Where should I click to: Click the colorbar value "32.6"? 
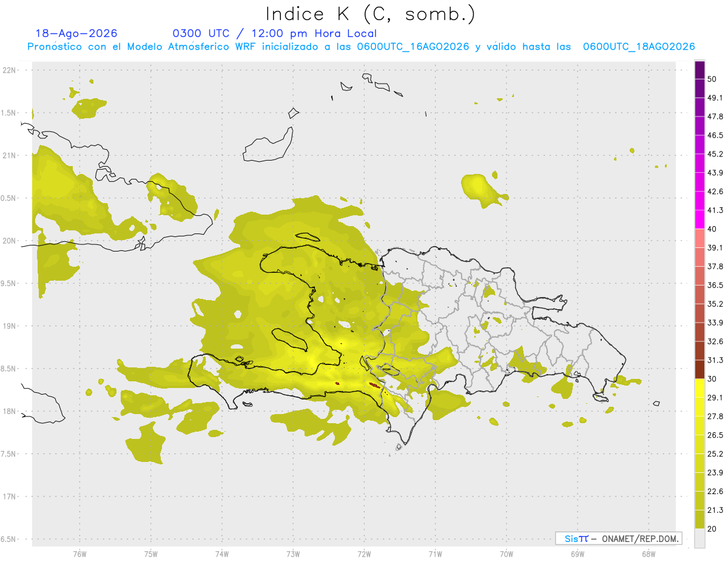pyautogui.click(x=715, y=341)
